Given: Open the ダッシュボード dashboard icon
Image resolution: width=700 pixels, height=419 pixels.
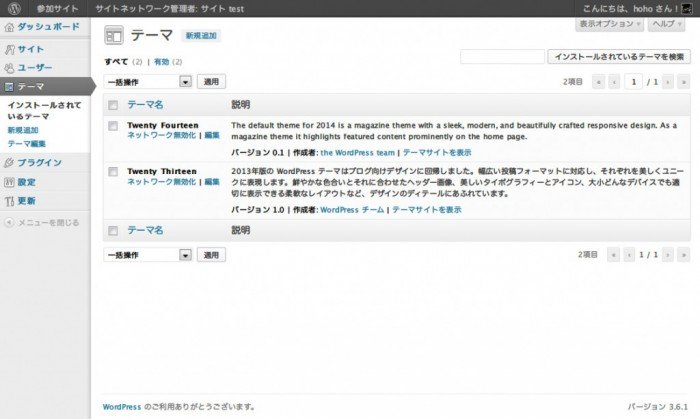Looking at the screenshot, I should coord(10,27).
